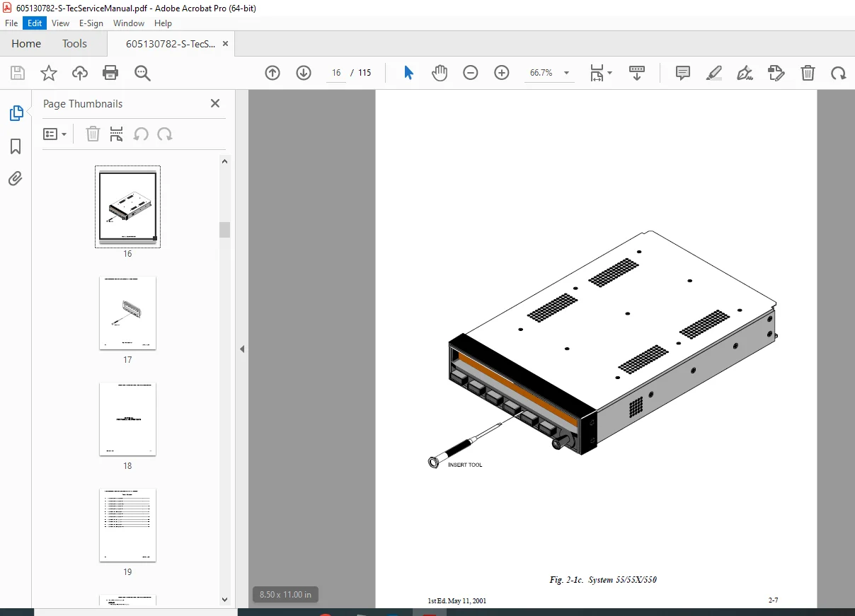This screenshot has width=855, height=616.
Task: Click the fit page scrolling icon
Action: coord(597,73)
